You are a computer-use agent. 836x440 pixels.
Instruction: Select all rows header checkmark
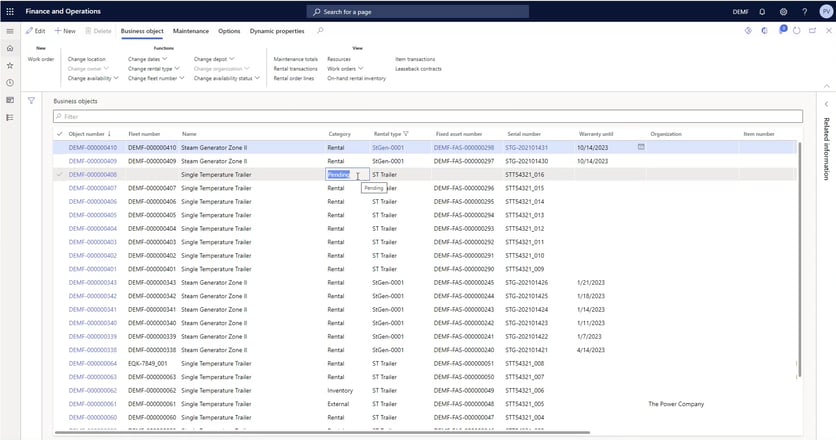coord(60,134)
